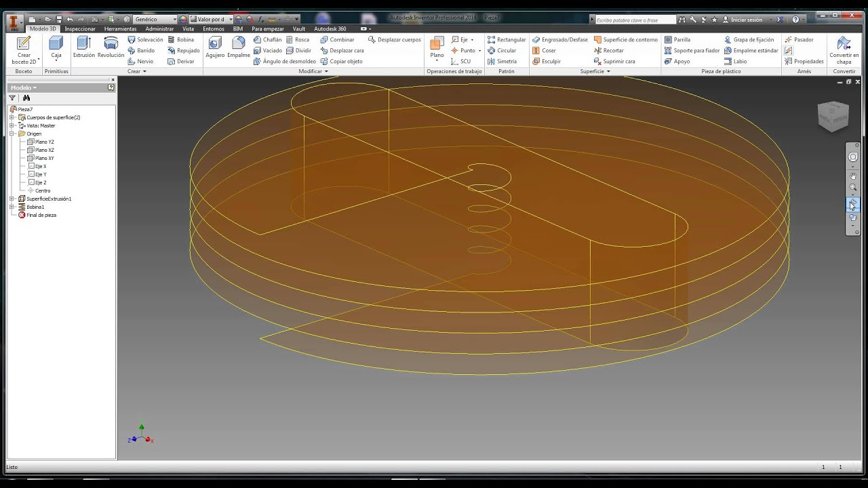Select the Chaflán chamfer tool
Screen dimensions: 868x488
click(267, 39)
